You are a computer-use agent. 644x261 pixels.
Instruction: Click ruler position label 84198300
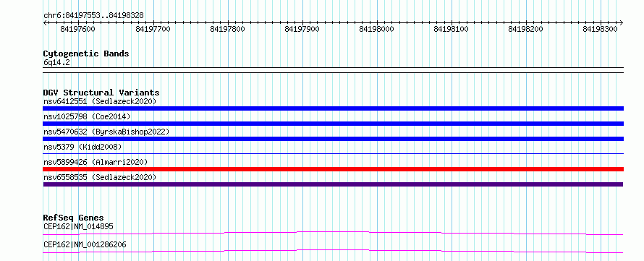[x=601, y=29]
